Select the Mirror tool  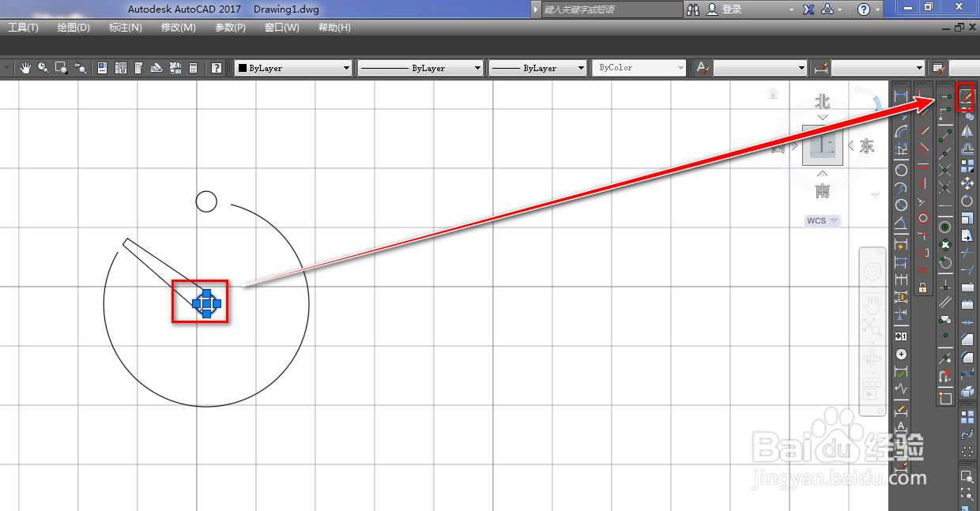click(967, 130)
